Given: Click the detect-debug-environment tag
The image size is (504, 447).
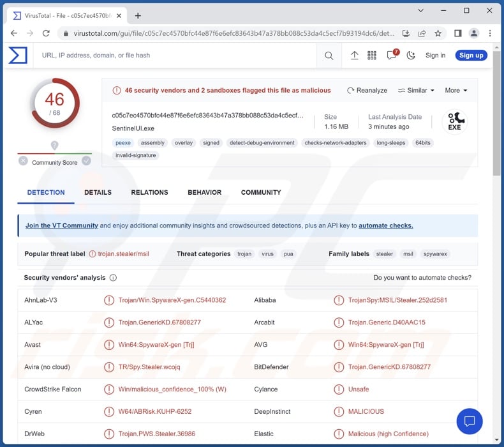Looking at the screenshot, I should point(262,143).
